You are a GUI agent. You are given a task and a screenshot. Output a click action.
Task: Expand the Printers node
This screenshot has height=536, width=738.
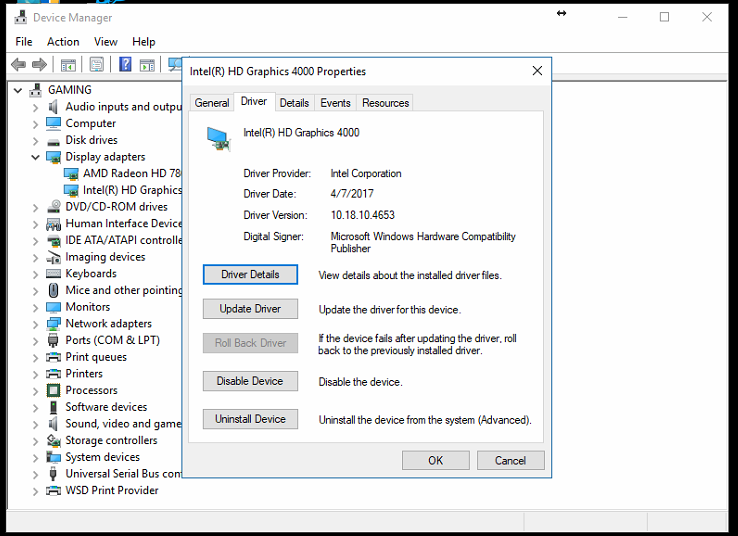click(36, 375)
